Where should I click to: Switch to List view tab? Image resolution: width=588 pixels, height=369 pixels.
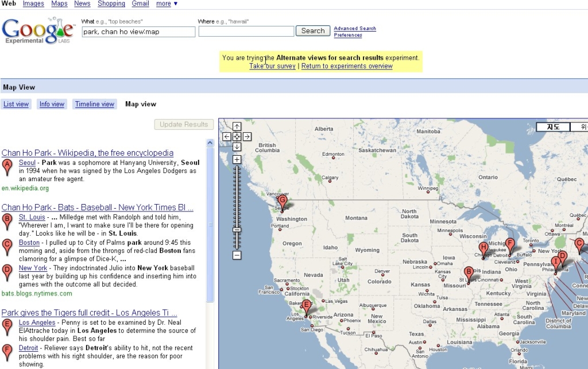[x=16, y=105]
